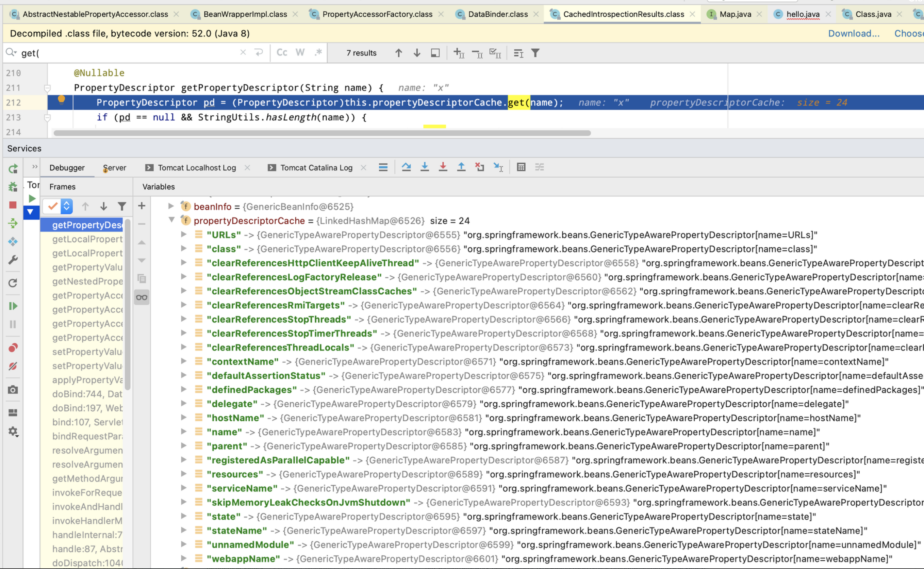This screenshot has width=924, height=569.
Task: Collapse the propertyDescriptorCache node
Action: (x=171, y=220)
